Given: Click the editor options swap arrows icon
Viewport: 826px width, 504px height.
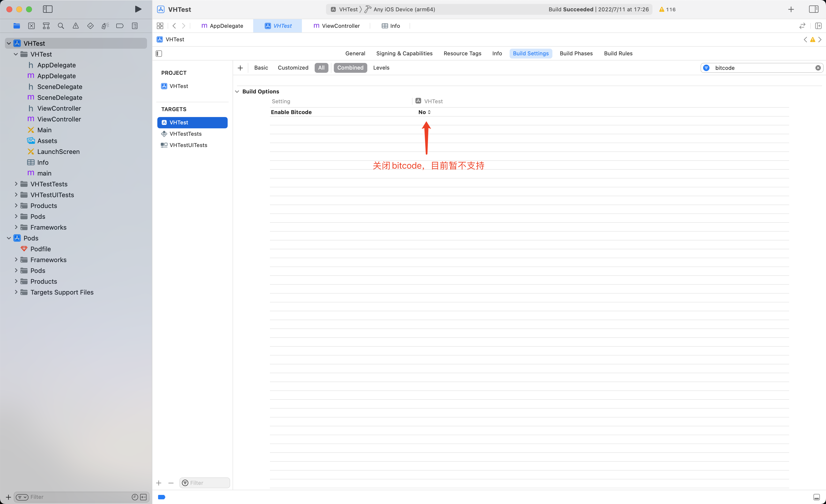Looking at the screenshot, I should (802, 26).
